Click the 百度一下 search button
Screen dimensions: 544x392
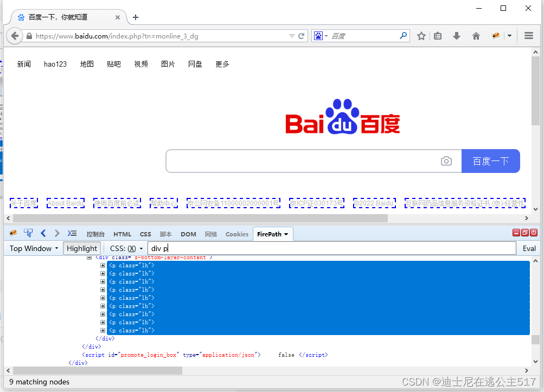[490, 161]
